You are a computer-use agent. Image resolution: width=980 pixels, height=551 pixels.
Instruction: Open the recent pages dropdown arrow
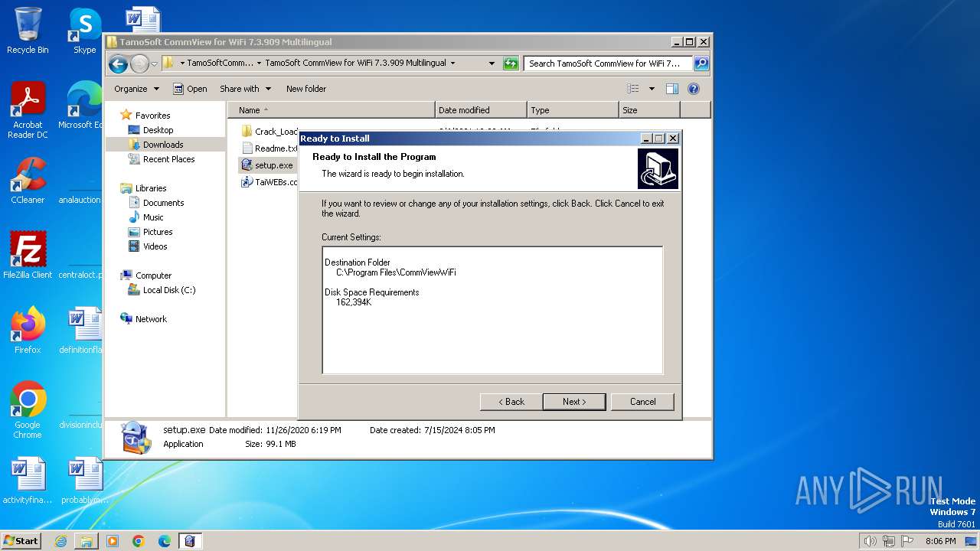pos(154,64)
